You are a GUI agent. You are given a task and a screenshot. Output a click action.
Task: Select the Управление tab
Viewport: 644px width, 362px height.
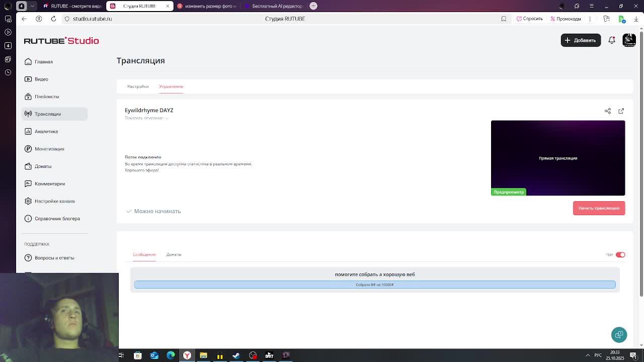171,86
